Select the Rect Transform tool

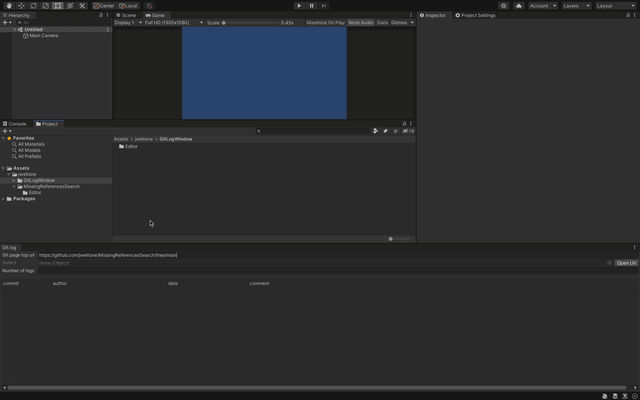click(x=58, y=6)
